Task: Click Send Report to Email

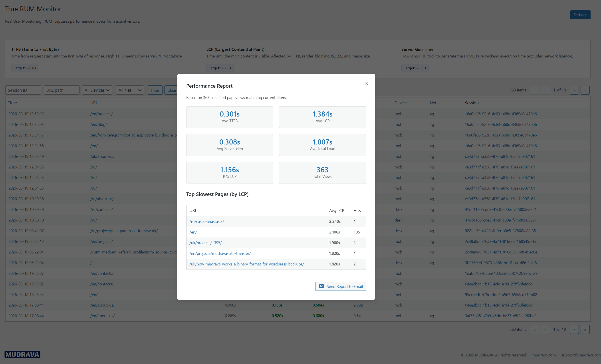Action: tap(341, 286)
